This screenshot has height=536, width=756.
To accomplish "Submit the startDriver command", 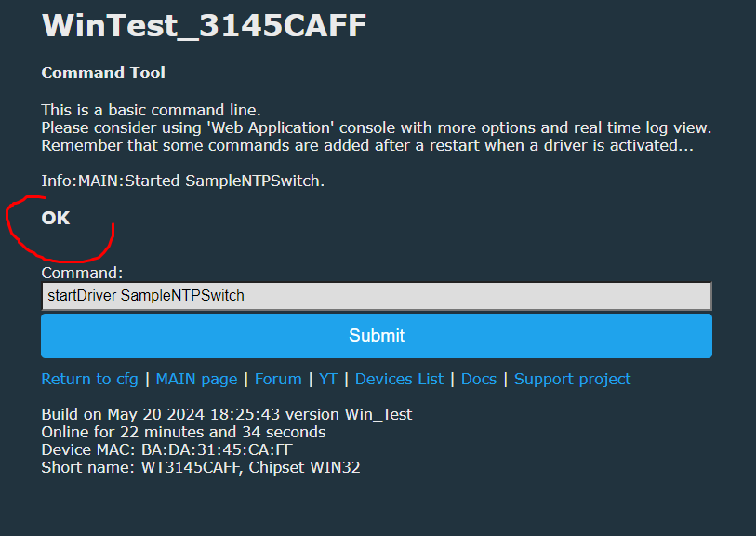I will (x=377, y=336).
